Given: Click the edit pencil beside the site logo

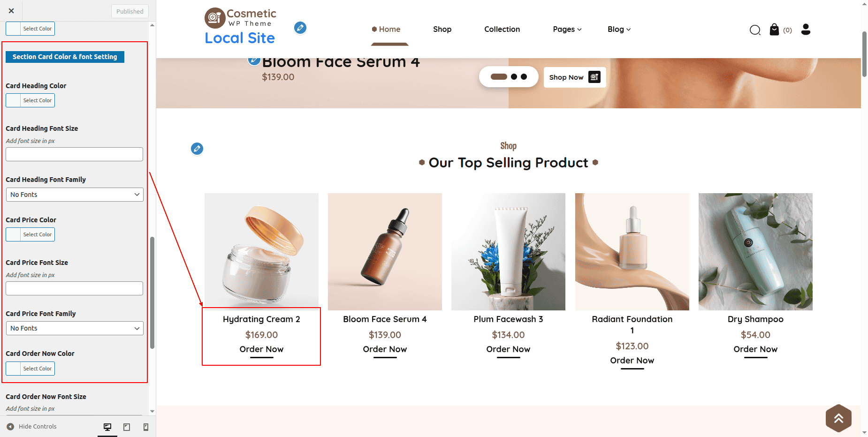Looking at the screenshot, I should click(x=300, y=28).
